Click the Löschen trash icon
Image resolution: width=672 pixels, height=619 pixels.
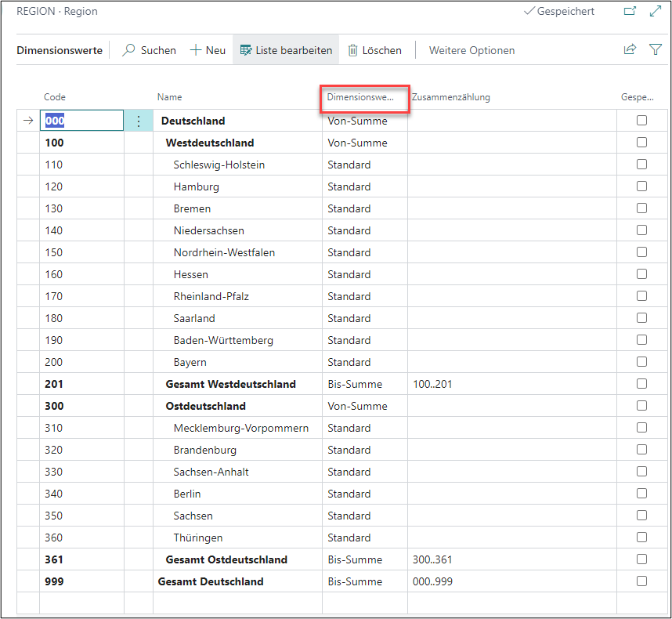click(351, 49)
